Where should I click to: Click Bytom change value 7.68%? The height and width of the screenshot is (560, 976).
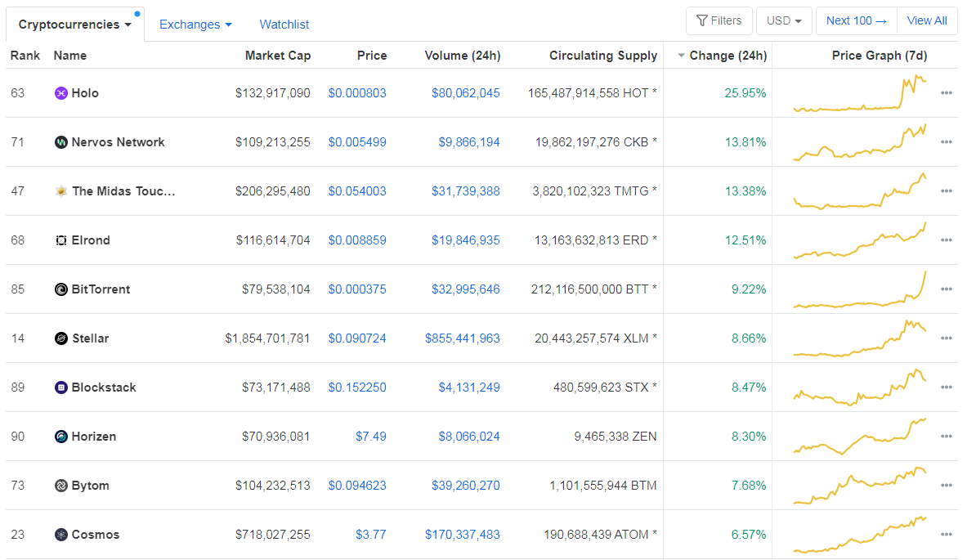coord(749,486)
